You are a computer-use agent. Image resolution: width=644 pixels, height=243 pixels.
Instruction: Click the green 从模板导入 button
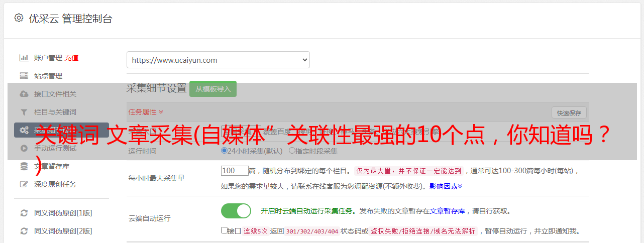click(x=213, y=89)
